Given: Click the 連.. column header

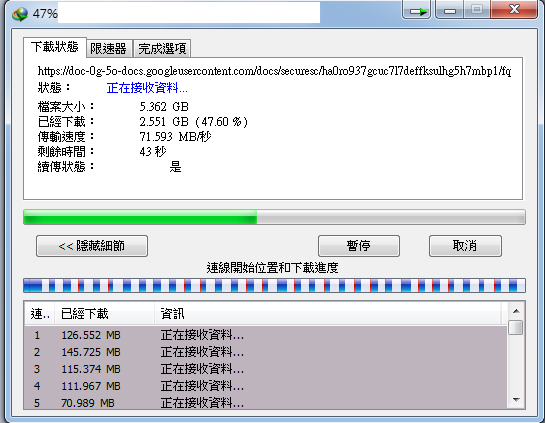Looking at the screenshot, I should point(40,314).
